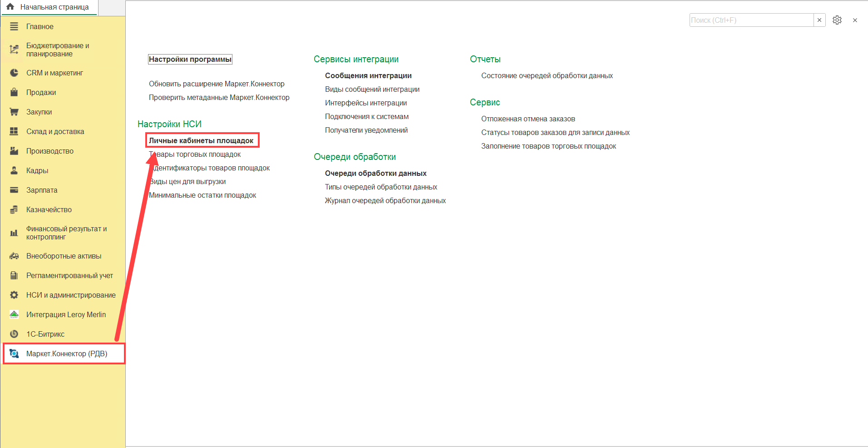Screen dimensions: 868x448
Task: Click the НСИ и администрирование gear icon
Action: (14, 295)
